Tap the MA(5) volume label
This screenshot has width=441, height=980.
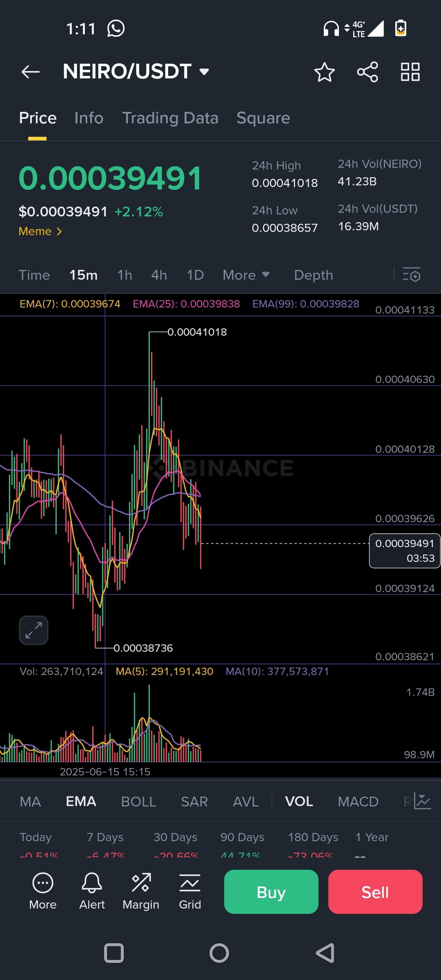point(165,671)
